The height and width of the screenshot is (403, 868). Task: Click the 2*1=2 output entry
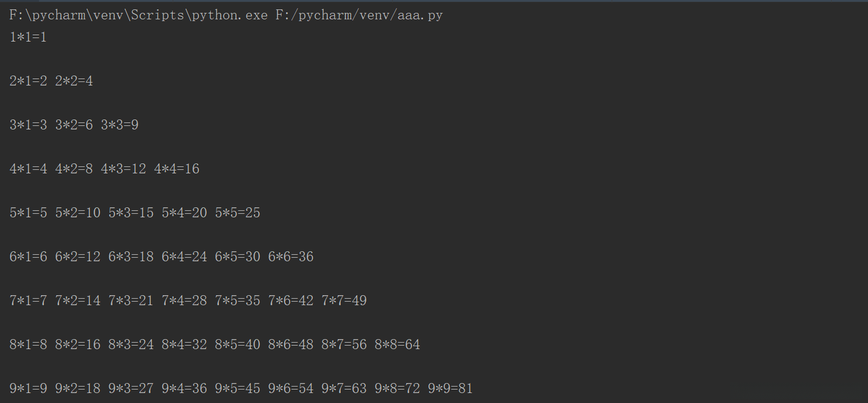point(28,81)
